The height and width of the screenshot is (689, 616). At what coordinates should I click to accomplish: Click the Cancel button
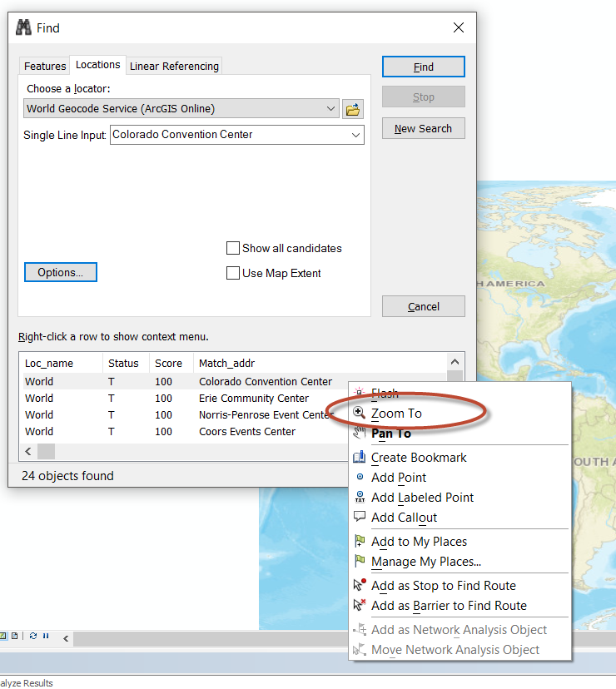click(x=424, y=306)
